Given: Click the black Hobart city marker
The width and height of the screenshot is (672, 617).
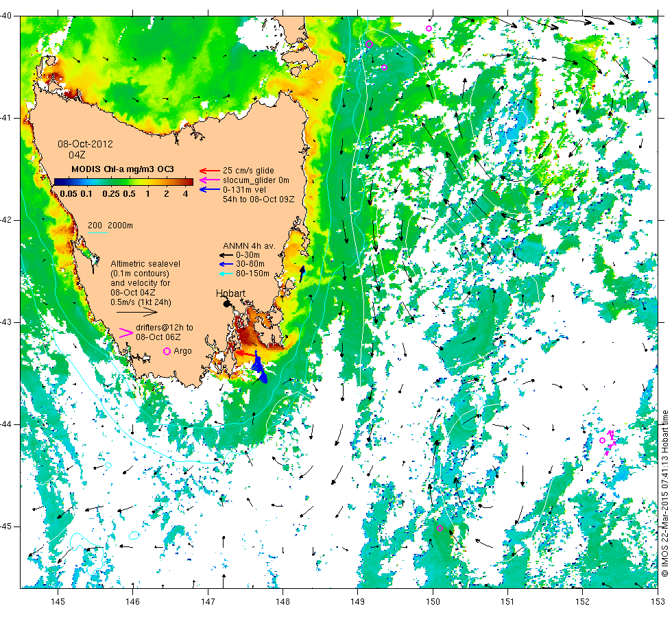Looking at the screenshot, I should (x=227, y=303).
